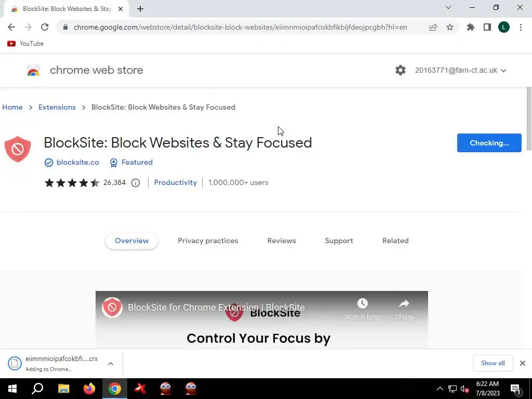This screenshot has width=532, height=399.
Task: Open the network status tray icon
Action: (x=453, y=389)
